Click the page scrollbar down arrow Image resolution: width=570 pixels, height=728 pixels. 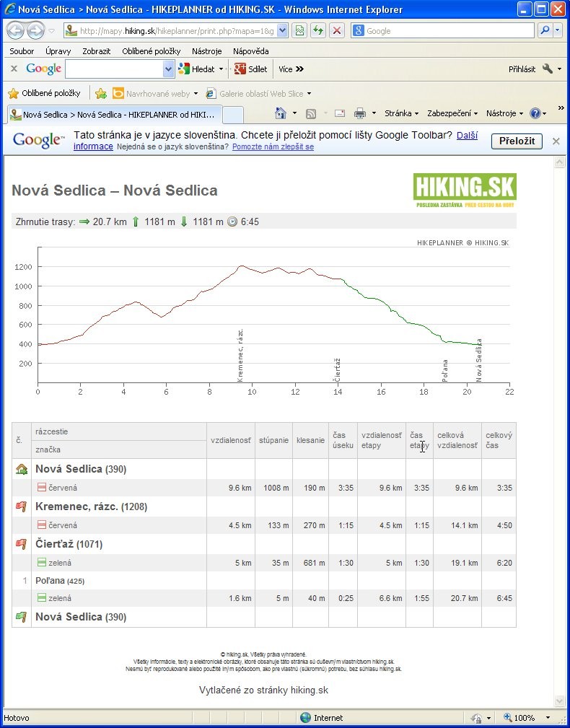point(558,701)
